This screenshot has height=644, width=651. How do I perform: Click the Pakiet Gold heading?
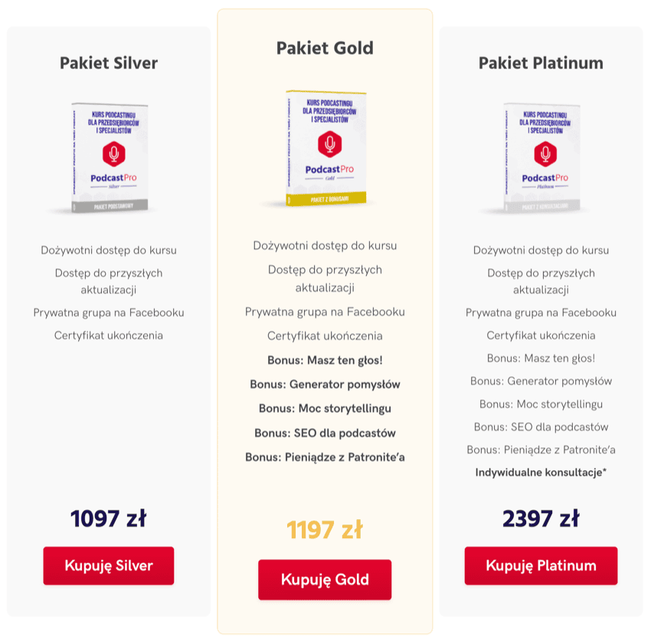point(325,48)
